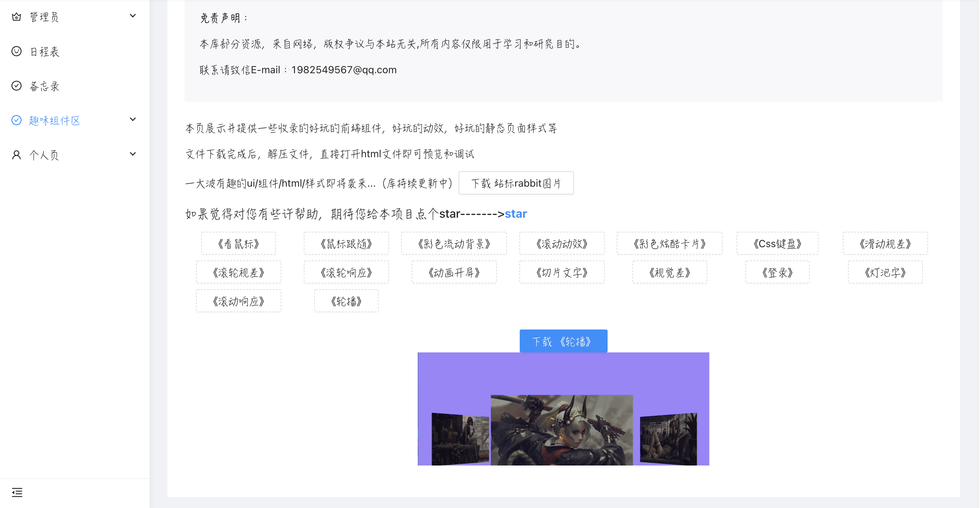Click the person icon beside 个人页
This screenshot has width=980, height=508.
[16, 155]
